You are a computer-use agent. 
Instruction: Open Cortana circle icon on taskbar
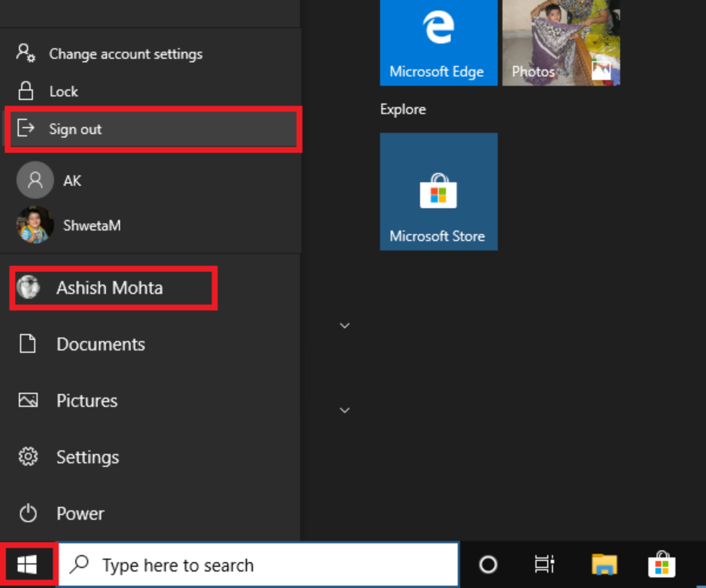[x=488, y=565]
